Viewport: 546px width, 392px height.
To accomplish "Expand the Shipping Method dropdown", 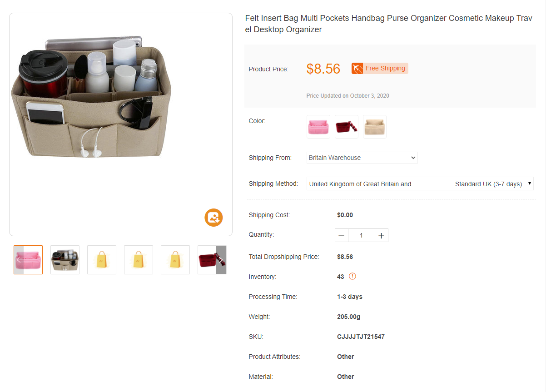I will (420, 184).
